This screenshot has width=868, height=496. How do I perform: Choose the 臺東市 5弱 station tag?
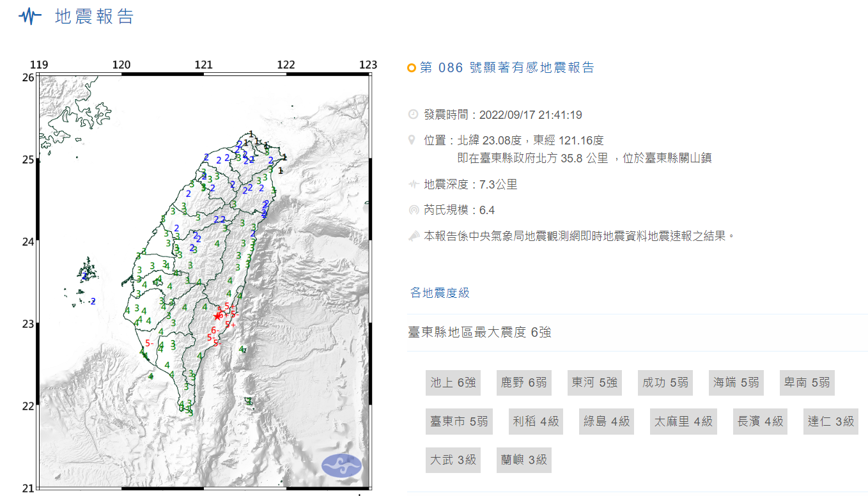click(459, 421)
